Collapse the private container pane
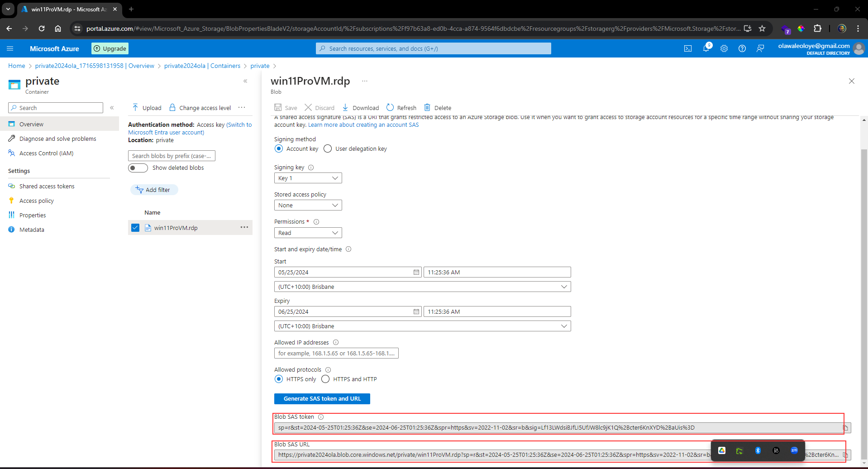Screen dimensions: 868x469 click(245, 81)
